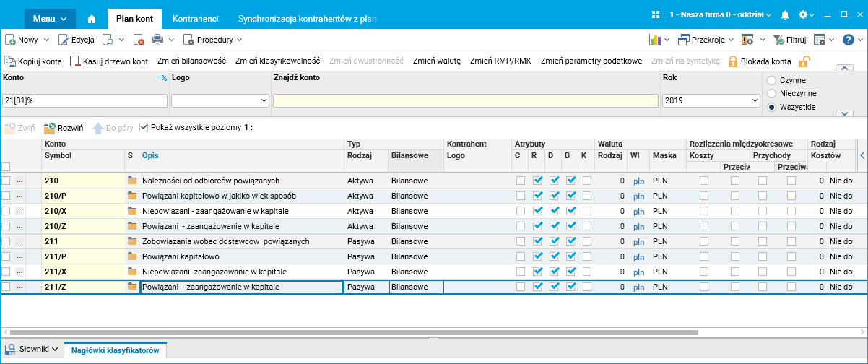Image resolution: width=868 pixels, height=364 pixels.
Task: Uncheck 'Pokaż wszystkie poziomy' checkbox
Action: click(x=144, y=127)
